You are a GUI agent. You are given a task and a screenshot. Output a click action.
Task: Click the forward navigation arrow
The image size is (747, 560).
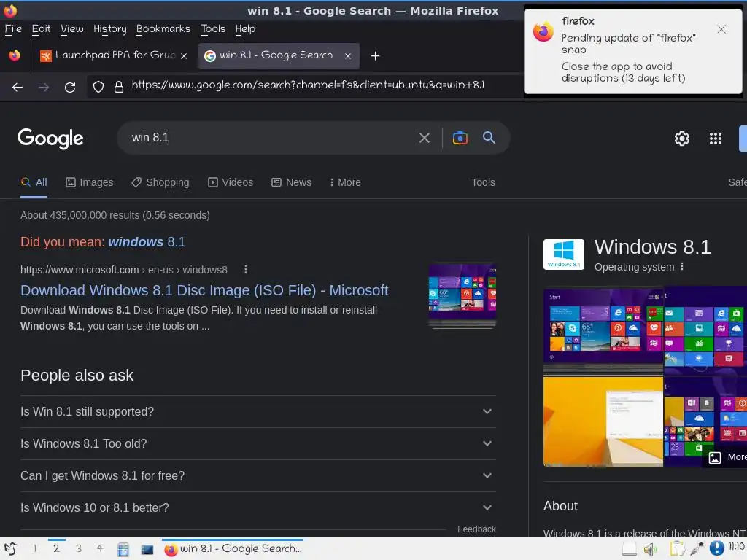[x=44, y=87]
